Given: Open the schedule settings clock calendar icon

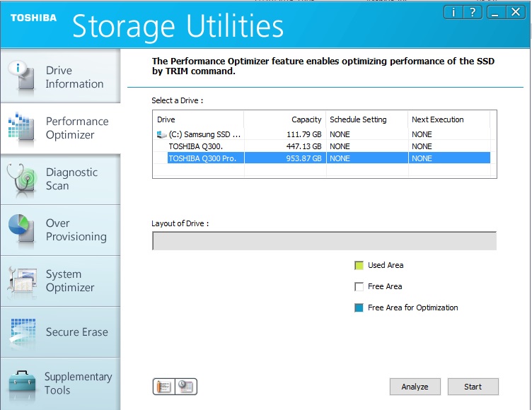Looking at the screenshot, I should click(x=186, y=387).
